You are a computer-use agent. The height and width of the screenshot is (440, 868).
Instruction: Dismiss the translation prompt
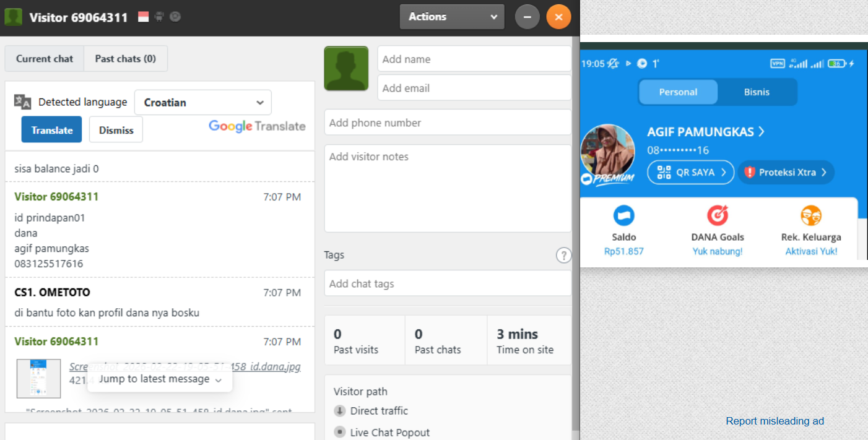pyautogui.click(x=116, y=130)
